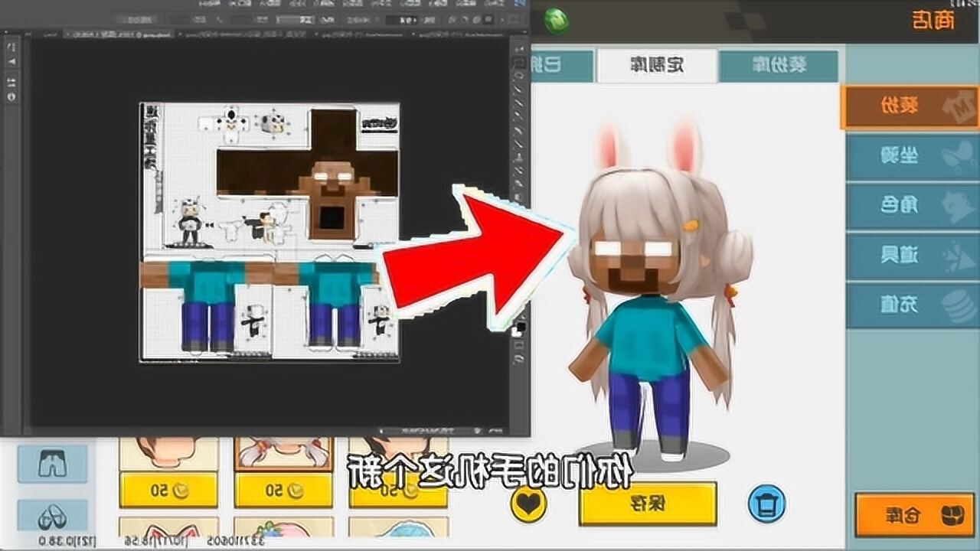Viewport: 980px width, 551px height.
Task: Open the 充值 (recharge) coins category
Action: pos(911,305)
